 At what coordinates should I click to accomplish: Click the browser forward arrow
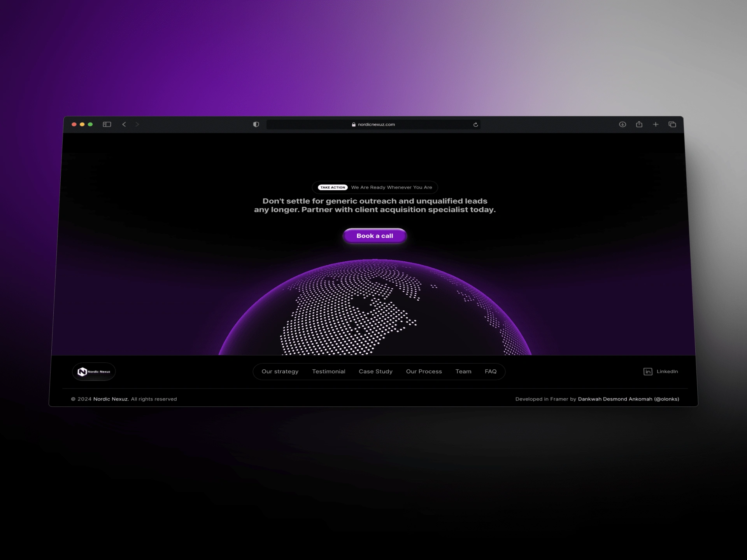tap(137, 124)
